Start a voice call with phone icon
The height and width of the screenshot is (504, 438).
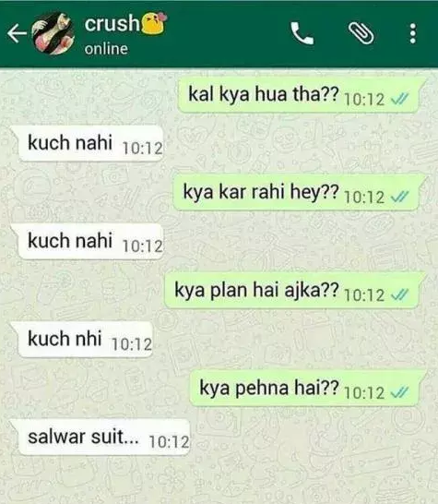click(x=302, y=33)
